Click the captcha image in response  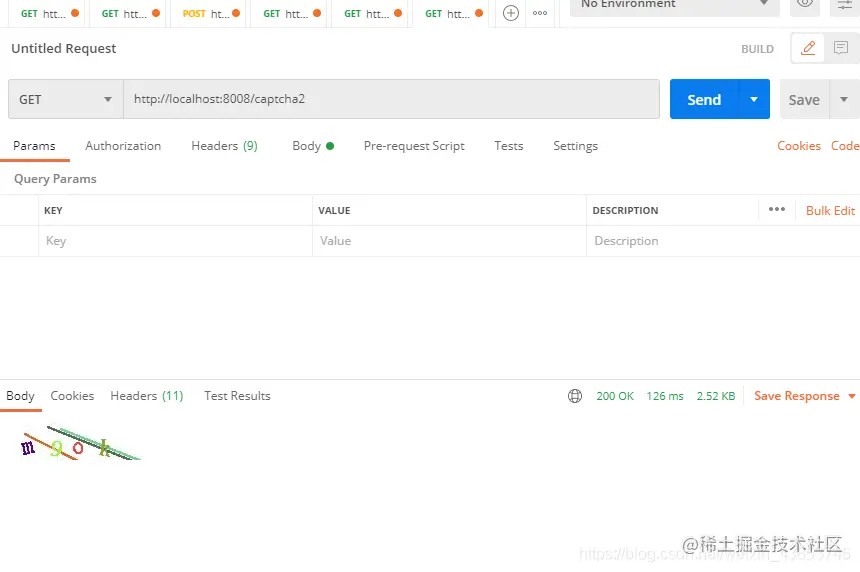(x=80, y=443)
